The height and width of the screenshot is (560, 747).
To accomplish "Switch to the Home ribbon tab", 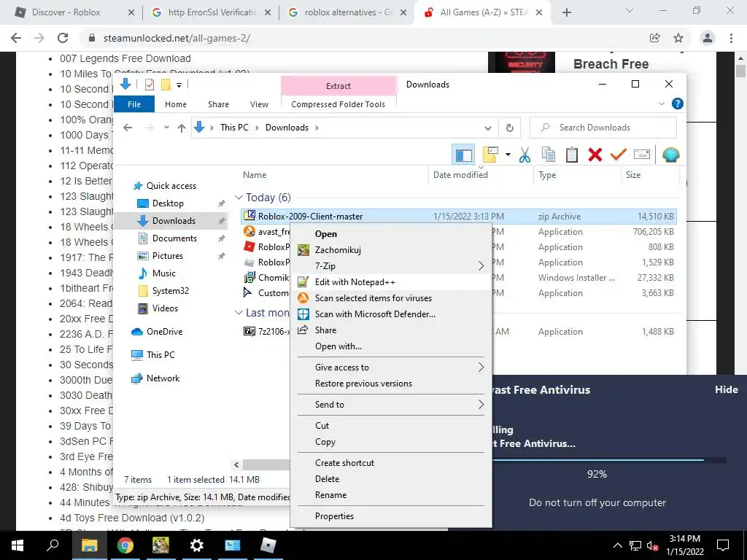I will [x=176, y=104].
